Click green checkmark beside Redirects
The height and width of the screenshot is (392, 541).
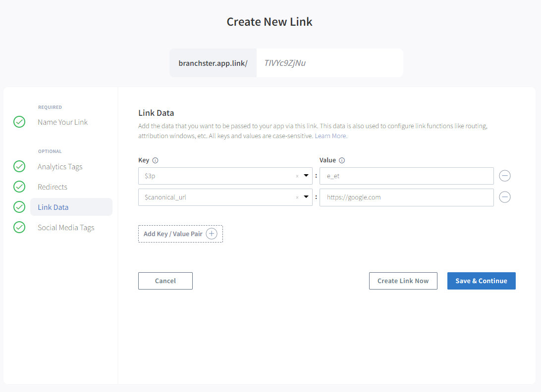pos(19,187)
